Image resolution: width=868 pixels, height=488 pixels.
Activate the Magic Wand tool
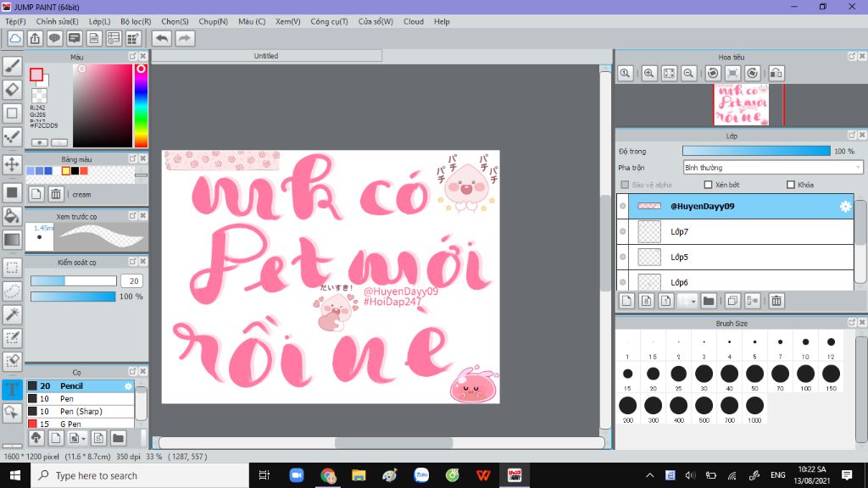[12, 314]
